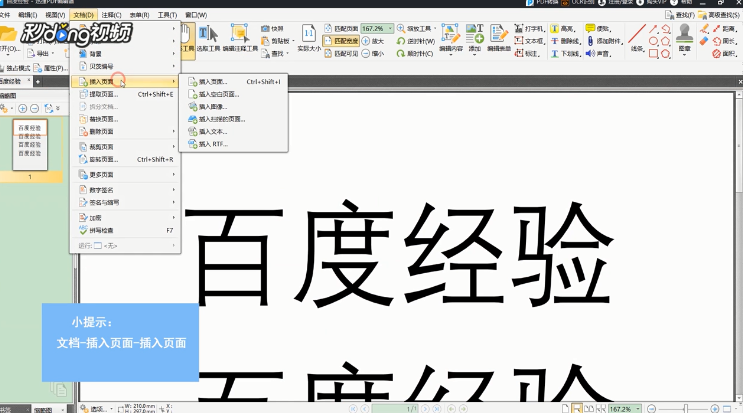
Task: Select the 删除线 strikethrough tool
Action: pyautogui.click(x=565, y=41)
